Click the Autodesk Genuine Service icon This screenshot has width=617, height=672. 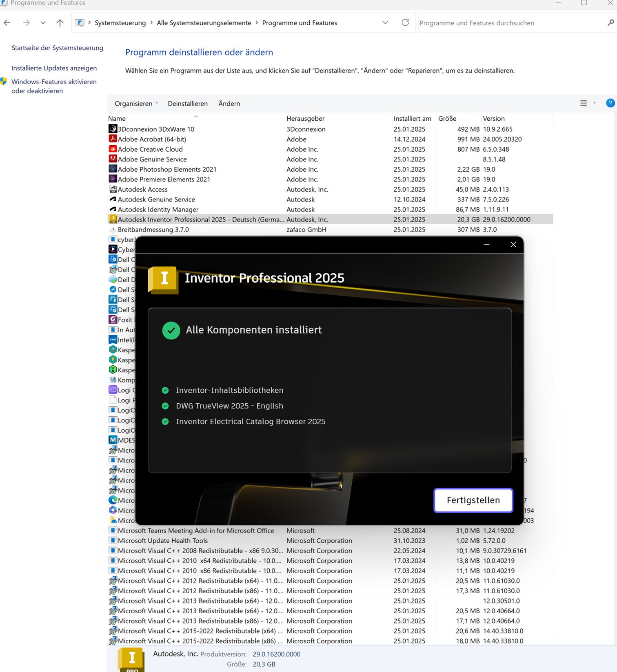(113, 199)
